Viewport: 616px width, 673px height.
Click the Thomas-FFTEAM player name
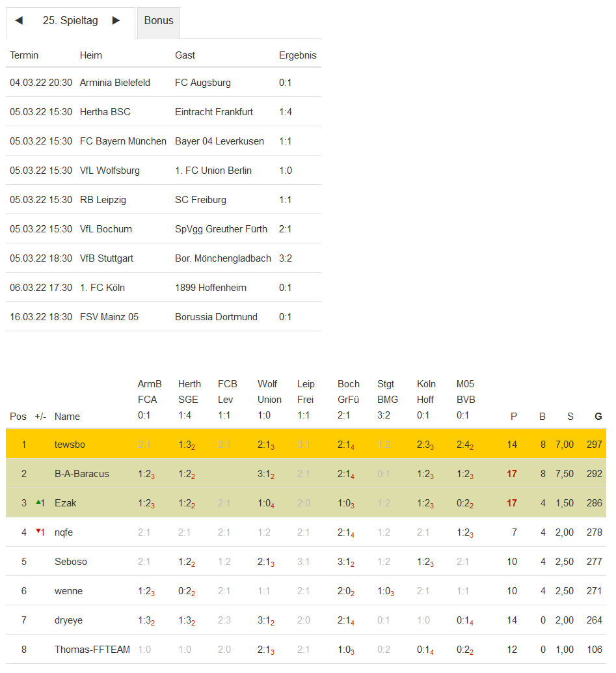92,650
